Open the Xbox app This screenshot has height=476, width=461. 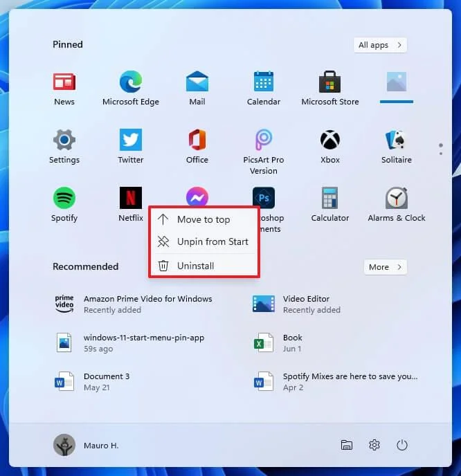(x=329, y=146)
